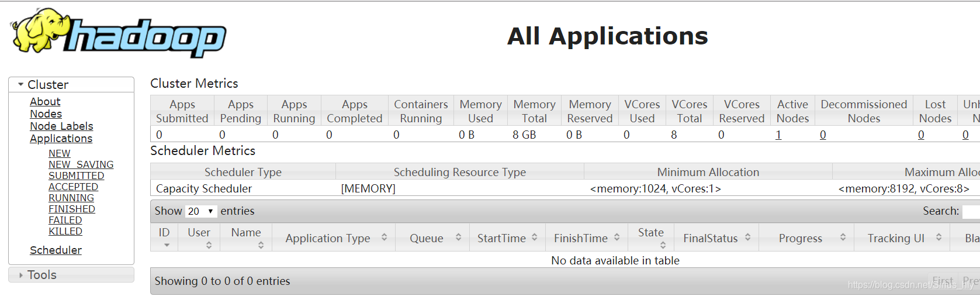Open the About link
The height and width of the screenshot is (296, 980).
point(45,102)
